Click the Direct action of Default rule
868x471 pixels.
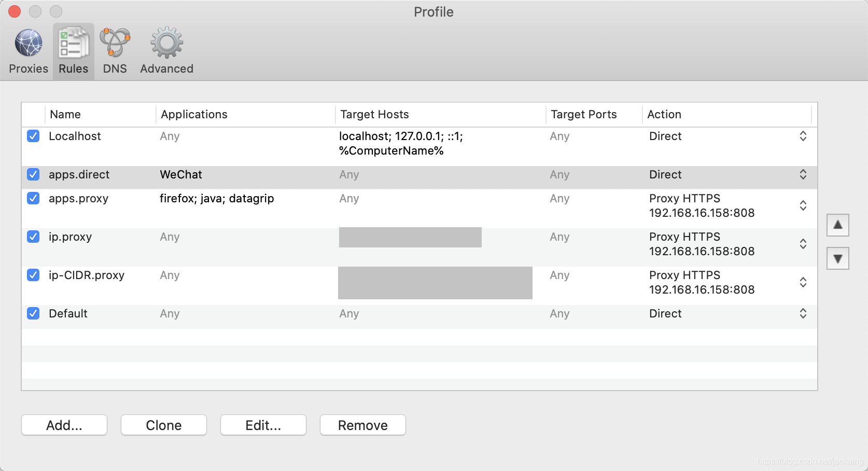point(665,313)
